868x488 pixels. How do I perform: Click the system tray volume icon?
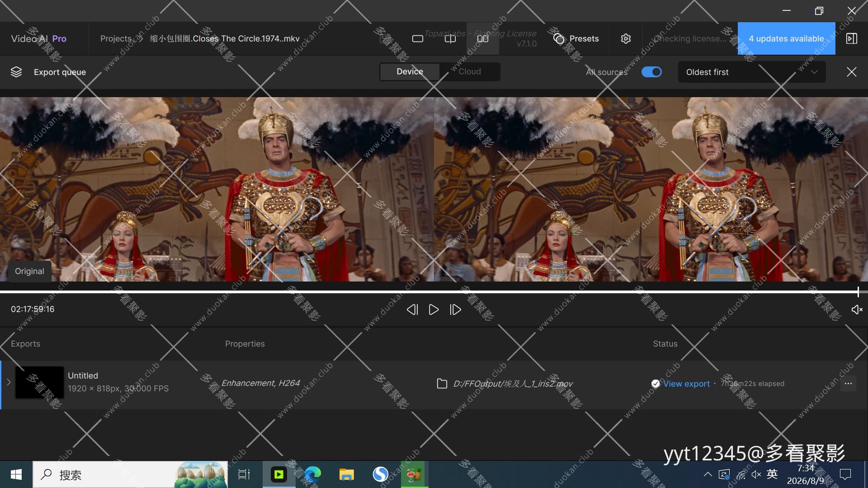[x=756, y=474]
